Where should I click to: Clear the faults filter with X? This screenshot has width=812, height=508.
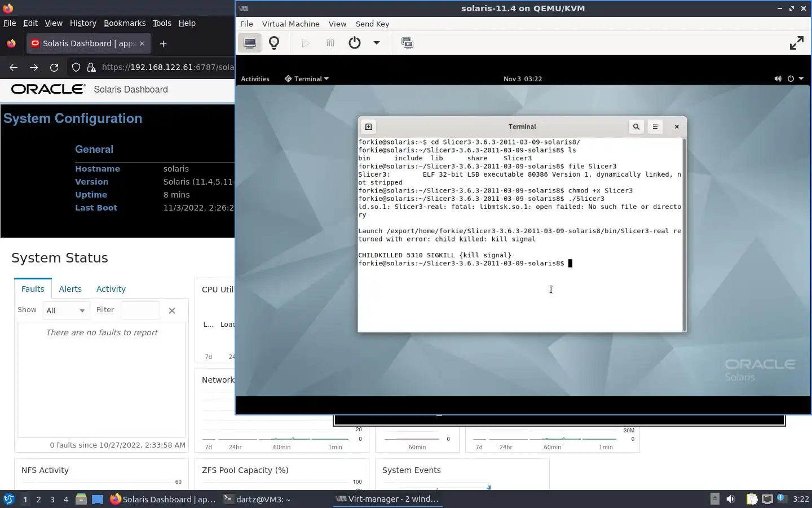coord(172,310)
